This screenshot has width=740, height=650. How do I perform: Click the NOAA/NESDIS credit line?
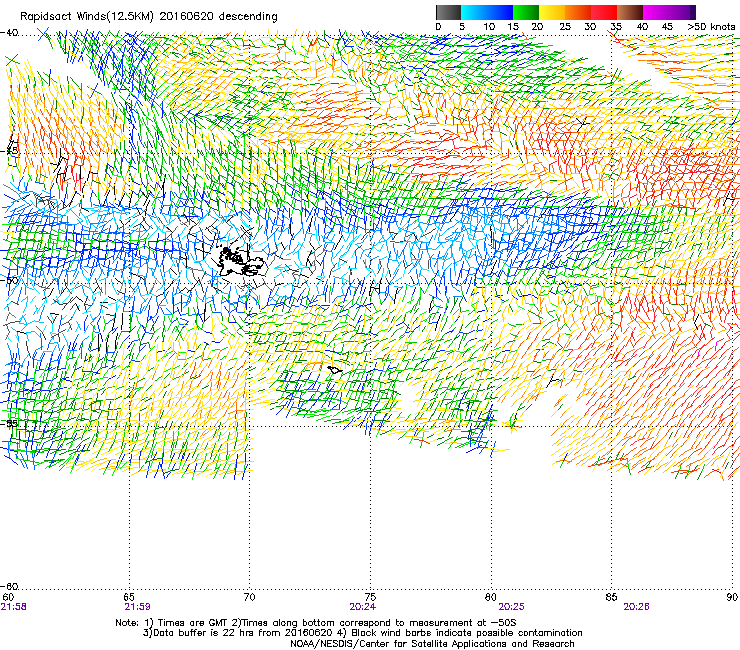(432, 644)
